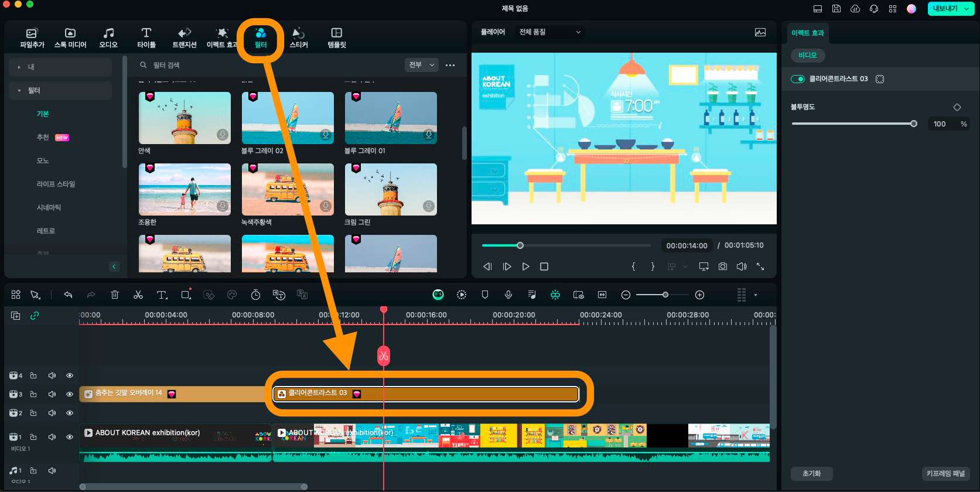Viewport: 980px width, 492px height.
Task: Click the select pointer tool icon
Action: pyautogui.click(x=35, y=295)
